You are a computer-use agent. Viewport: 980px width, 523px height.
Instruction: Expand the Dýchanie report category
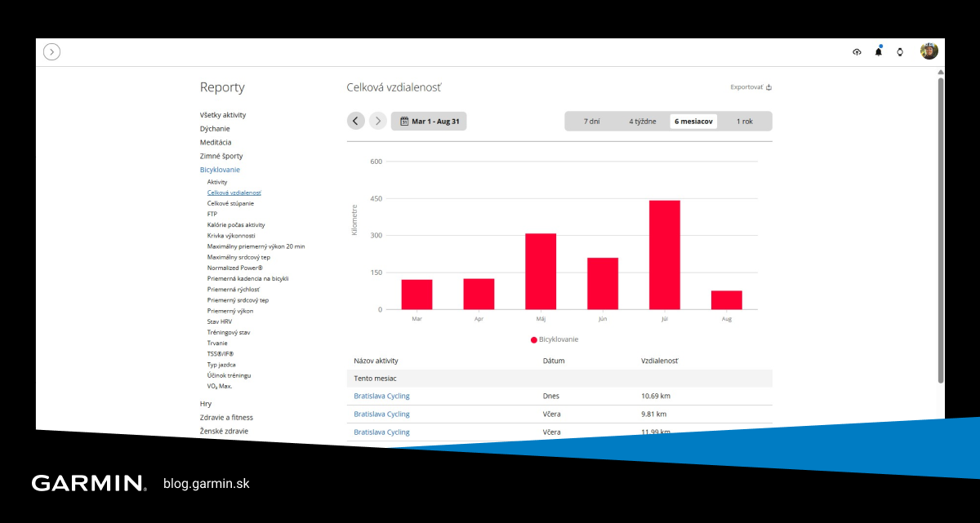coord(215,129)
